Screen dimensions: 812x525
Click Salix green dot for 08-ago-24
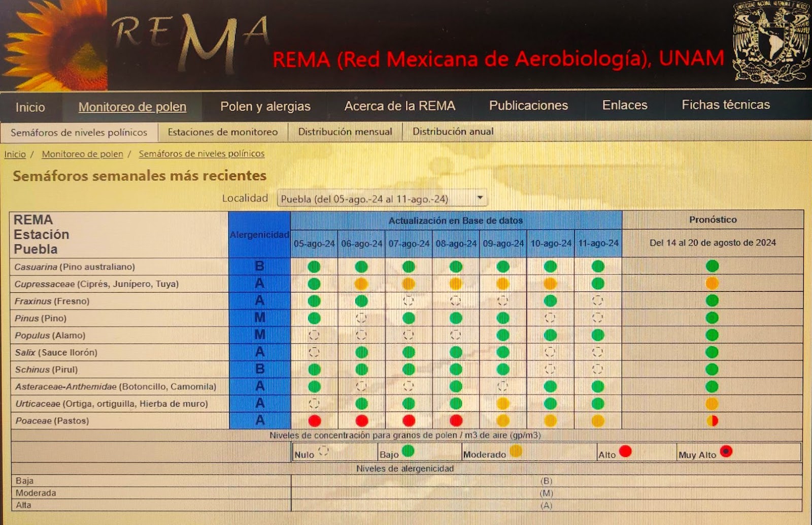456,352
